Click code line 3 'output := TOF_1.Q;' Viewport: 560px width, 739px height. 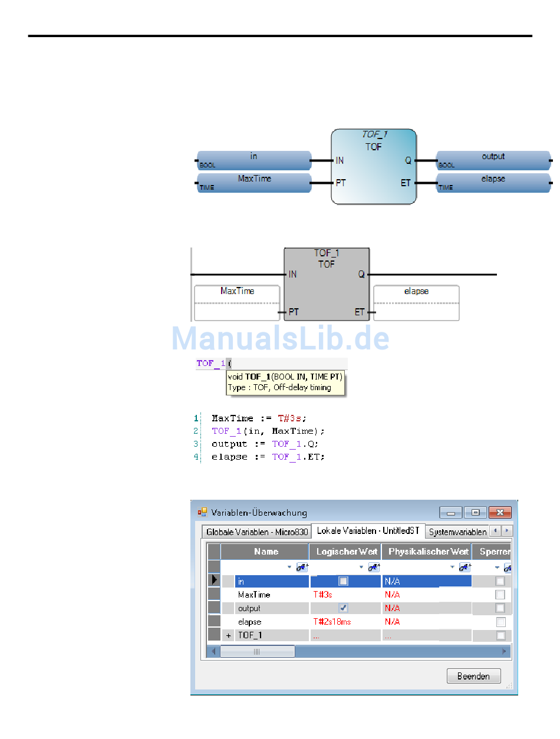pos(265,444)
